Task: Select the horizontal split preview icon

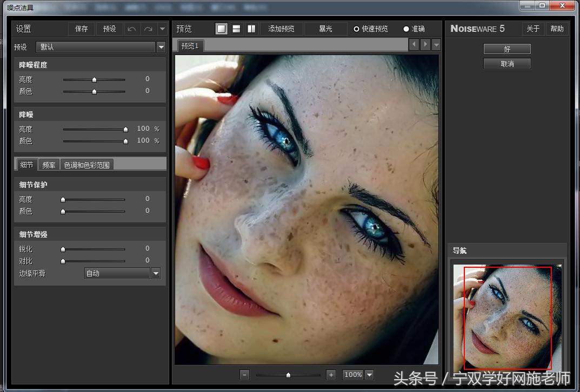Action: (x=236, y=29)
